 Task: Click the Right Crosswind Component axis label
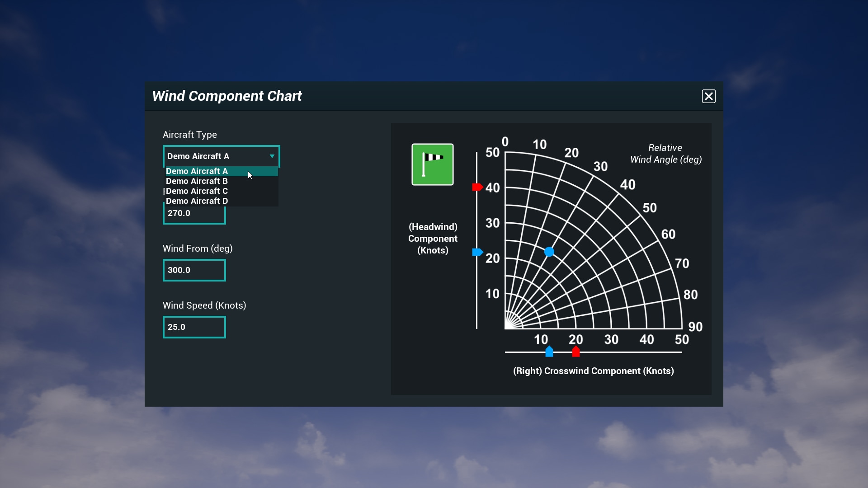593,371
